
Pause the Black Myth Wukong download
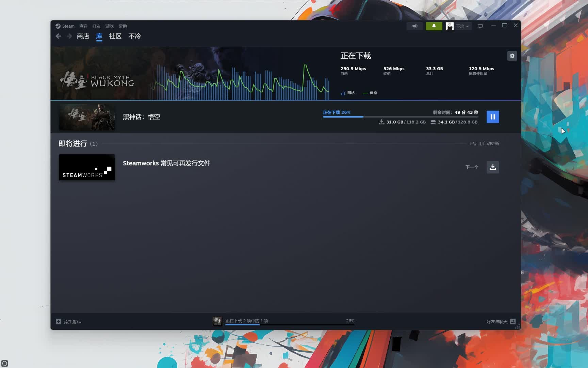click(492, 117)
